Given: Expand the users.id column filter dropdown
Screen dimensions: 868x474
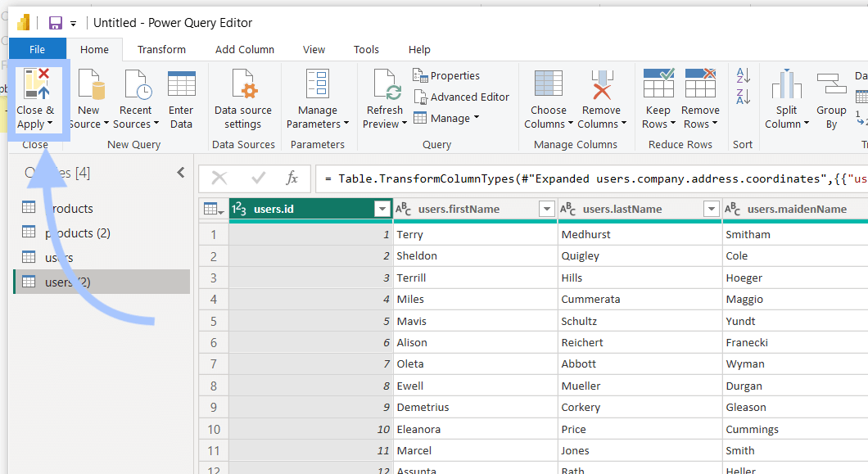Looking at the screenshot, I should coord(382,209).
